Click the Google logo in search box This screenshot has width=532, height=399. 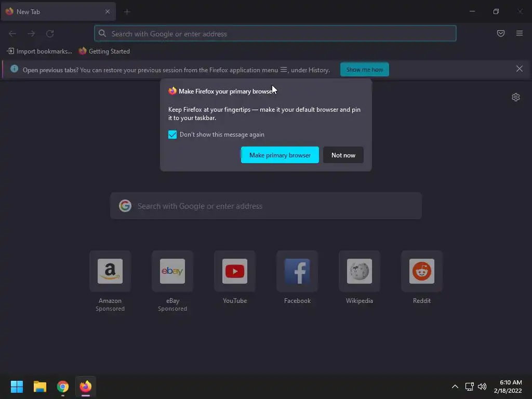click(x=125, y=206)
